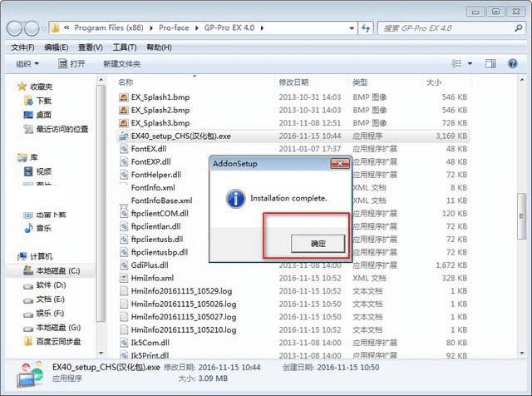Click the change view icon
532x396 pixels.
click(456, 63)
